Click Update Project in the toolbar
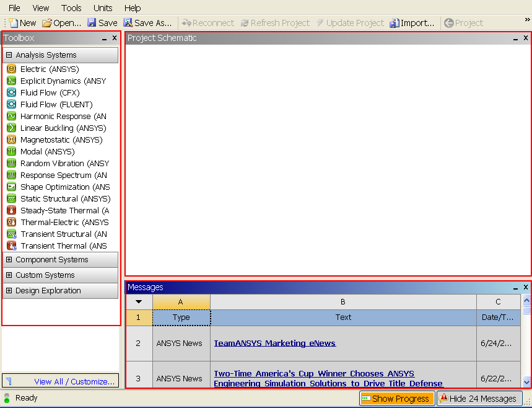 tap(350, 23)
